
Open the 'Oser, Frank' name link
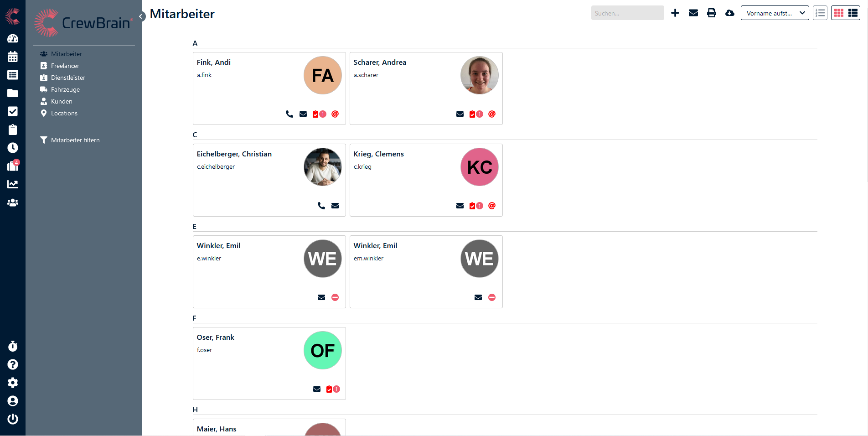pyautogui.click(x=216, y=337)
